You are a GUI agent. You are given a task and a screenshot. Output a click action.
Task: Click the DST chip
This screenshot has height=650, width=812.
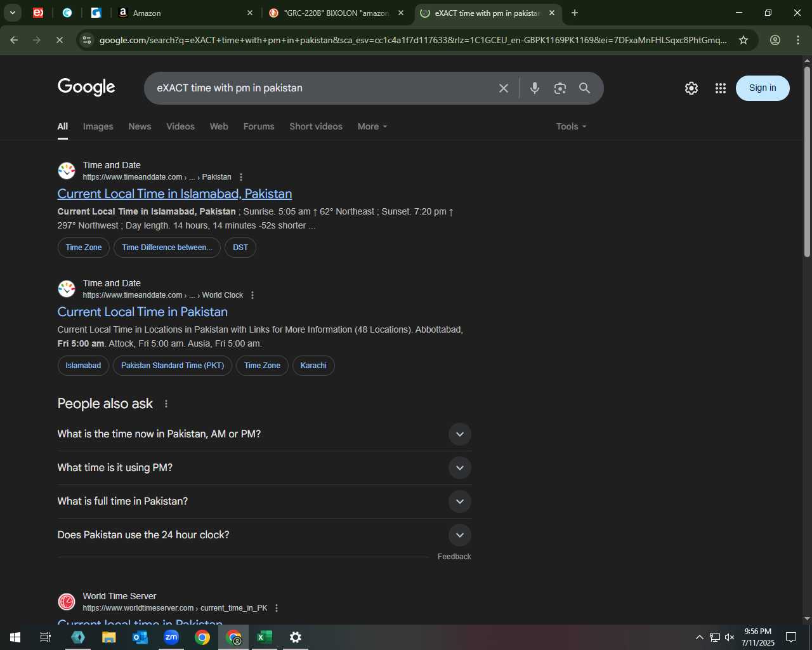coord(240,248)
